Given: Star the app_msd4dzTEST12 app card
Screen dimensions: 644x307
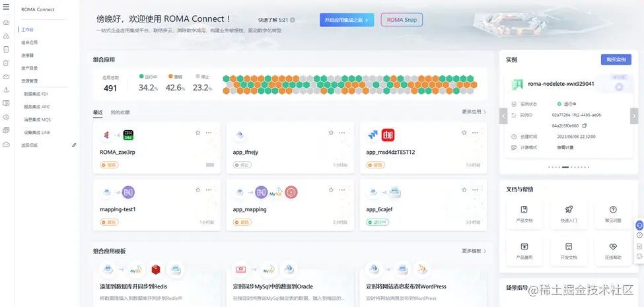Looking at the screenshot, I should point(464,133).
